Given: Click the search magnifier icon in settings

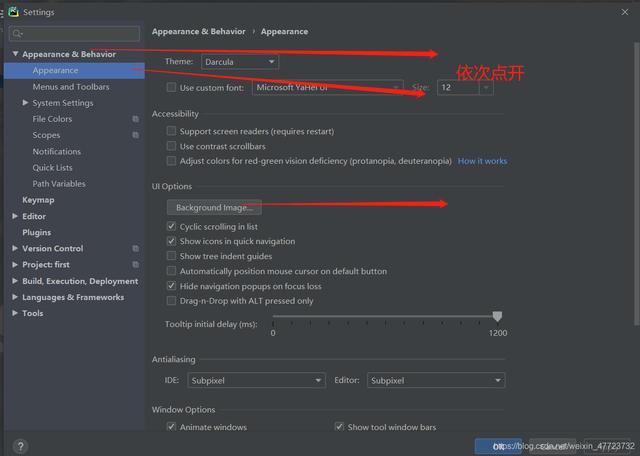Looking at the screenshot, I should click(x=19, y=34).
